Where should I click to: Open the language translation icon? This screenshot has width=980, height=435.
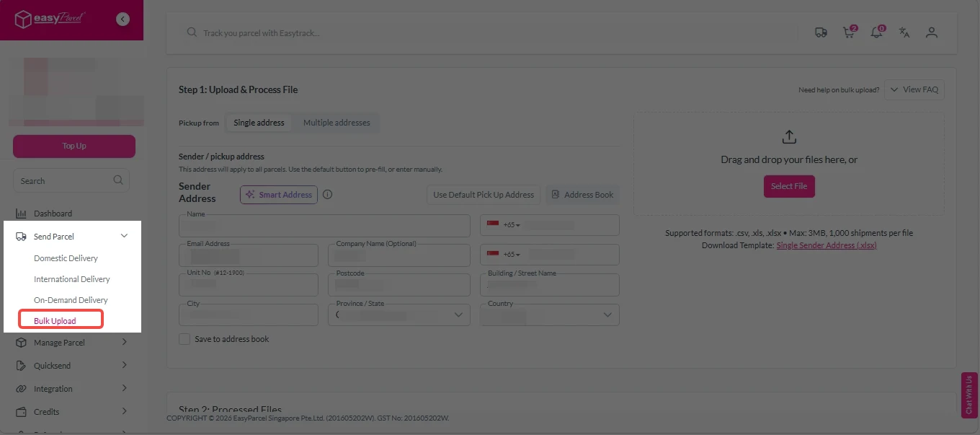click(904, 32)
